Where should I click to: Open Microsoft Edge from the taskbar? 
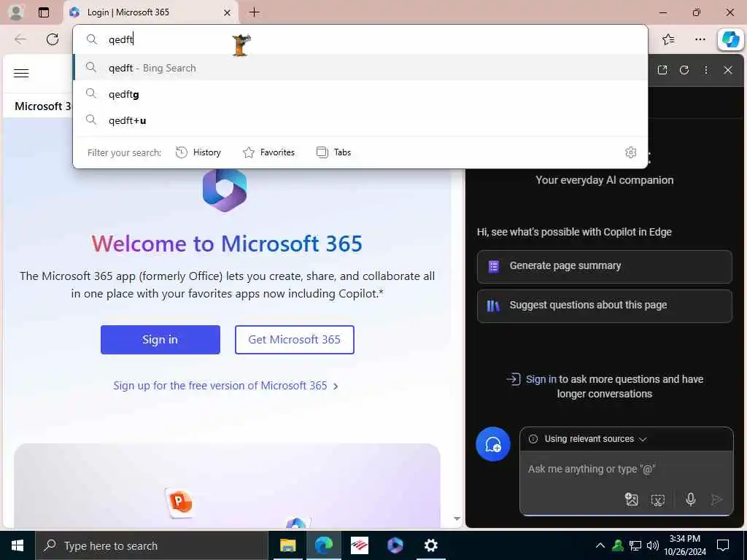(x=323, y=545)
